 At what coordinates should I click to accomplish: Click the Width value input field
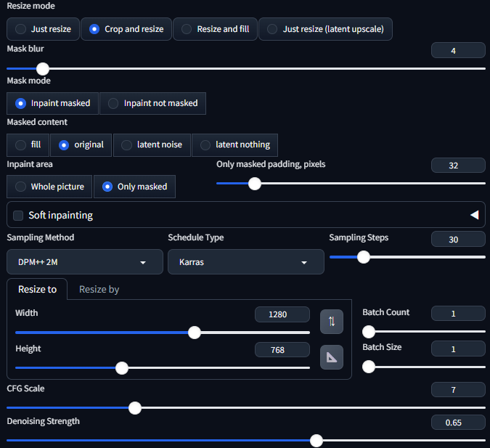(x=282, y=314)
